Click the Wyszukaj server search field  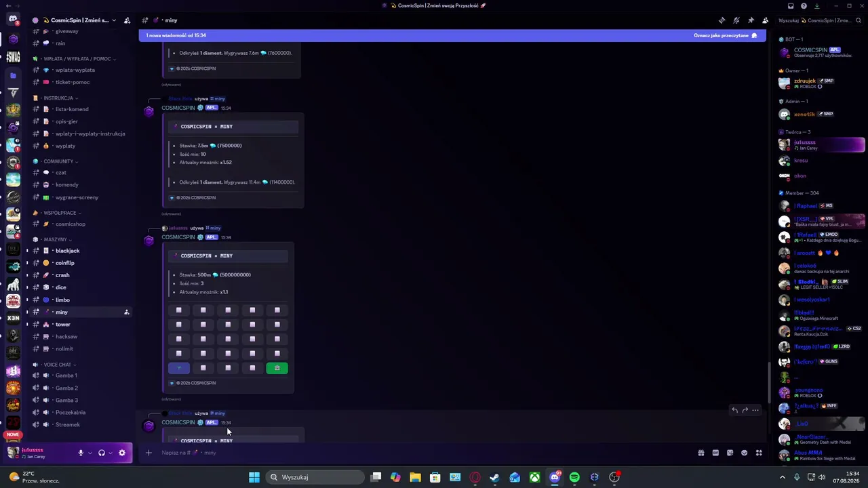click(x=820, y=20)
